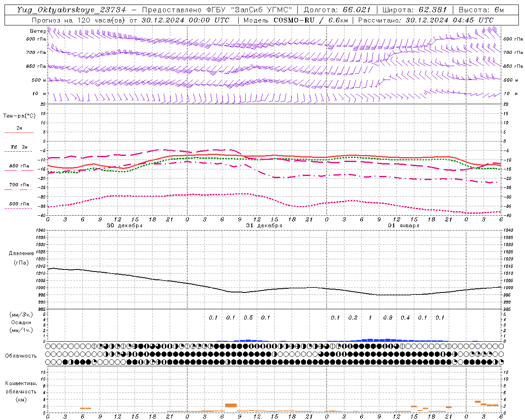Click the 30 декабря date label
The width and height of the screenshot is (525, 420).
coord(125,226)
